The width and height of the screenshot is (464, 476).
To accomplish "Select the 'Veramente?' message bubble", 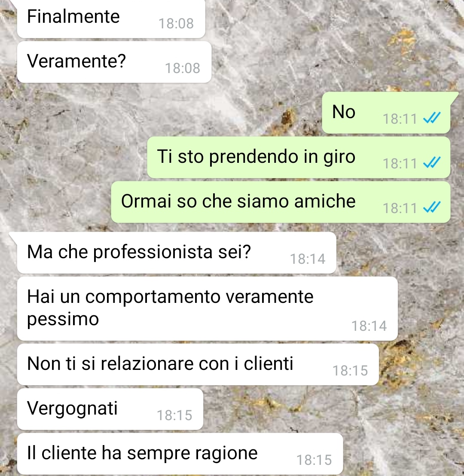I will point(114,62).
